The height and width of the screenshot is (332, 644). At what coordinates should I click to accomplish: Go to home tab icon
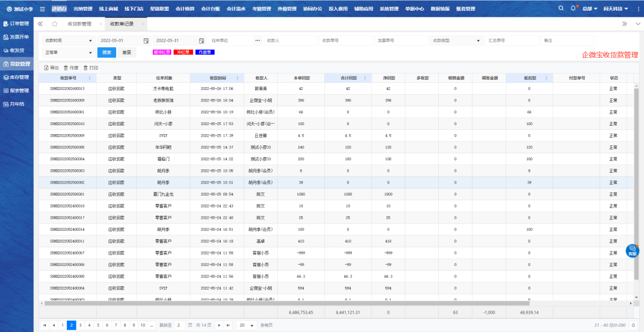click(54, 24)
